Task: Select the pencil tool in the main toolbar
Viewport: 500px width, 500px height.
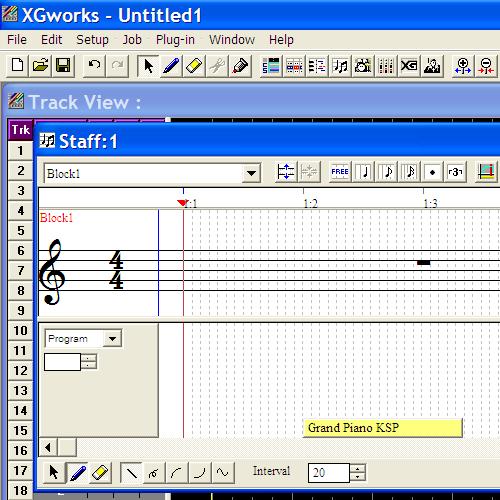Action: coord(171,66)
